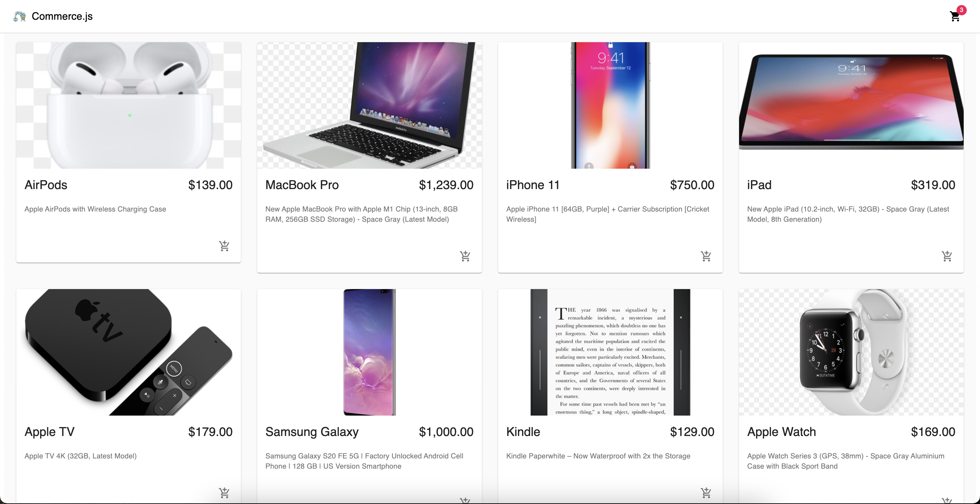980x504 pixels.
Task: Click the Samsung Galaxy phone image
Action: tap(370, 352)
